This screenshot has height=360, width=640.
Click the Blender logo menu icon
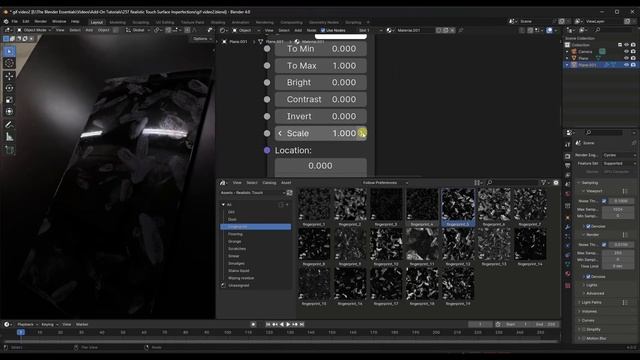click(6, 21)
